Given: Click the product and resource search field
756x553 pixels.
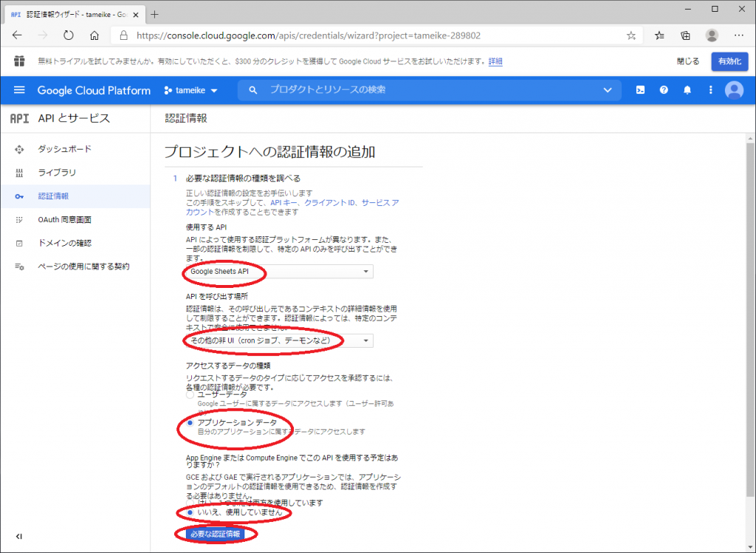Looking at the screenshot, I should (428, 90).
